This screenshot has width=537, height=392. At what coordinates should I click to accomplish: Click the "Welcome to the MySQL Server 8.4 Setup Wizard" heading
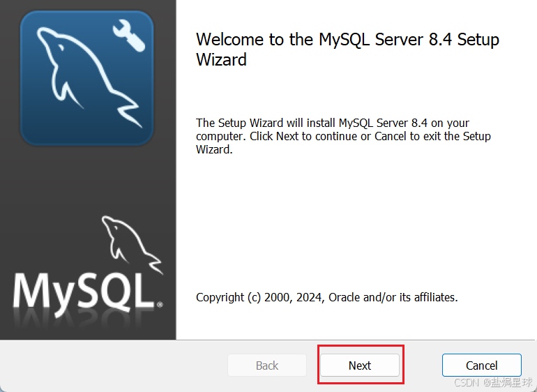(x=347, y=49)
